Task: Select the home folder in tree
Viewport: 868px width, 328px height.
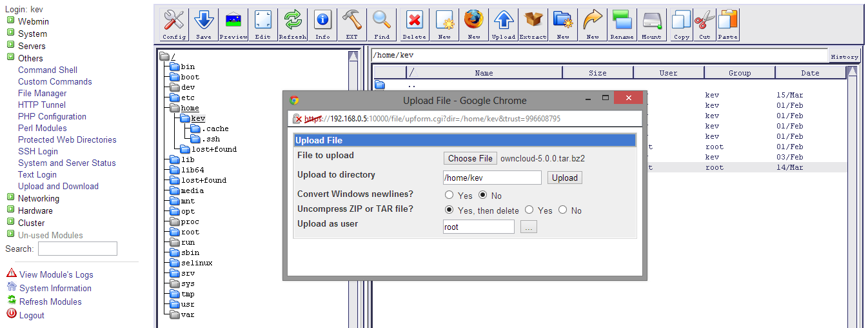Action: pos(190,108)
